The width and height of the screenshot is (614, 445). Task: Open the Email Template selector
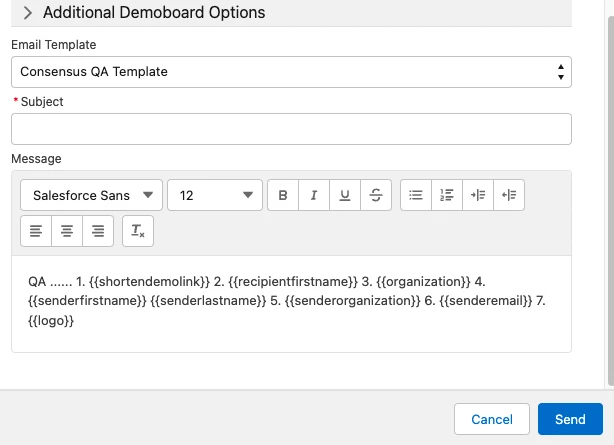291,72
